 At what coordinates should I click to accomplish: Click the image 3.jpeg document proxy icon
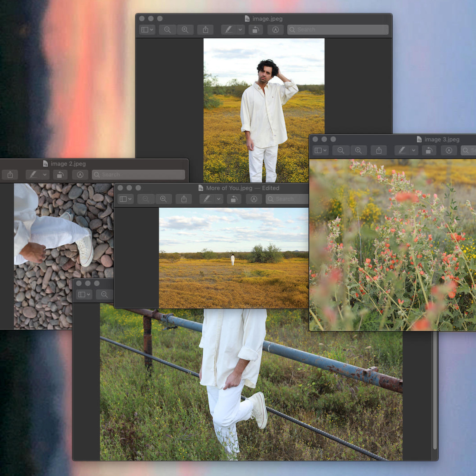(419, 139)
